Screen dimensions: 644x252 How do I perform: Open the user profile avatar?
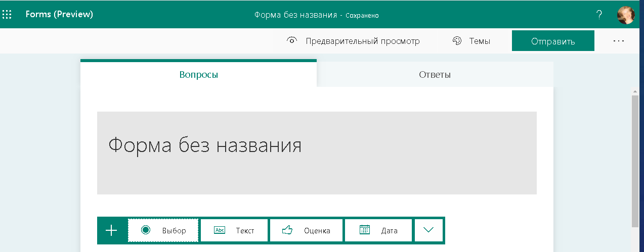[626, 15]
